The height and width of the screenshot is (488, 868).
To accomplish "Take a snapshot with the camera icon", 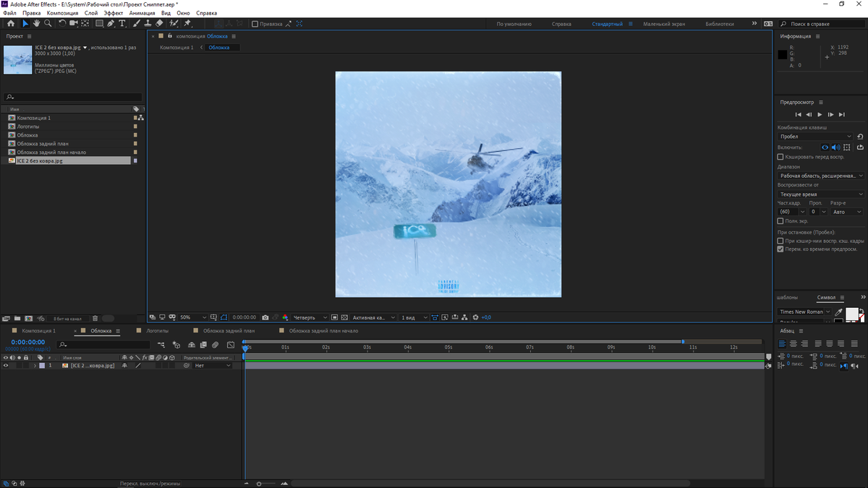I will pos(265,317).
